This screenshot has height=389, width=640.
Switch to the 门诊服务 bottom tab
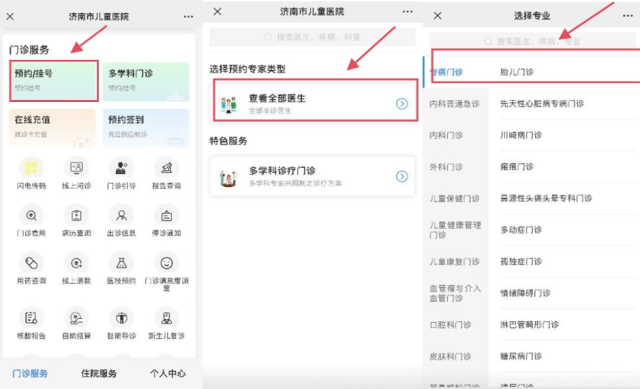click(x=30, y=373)
